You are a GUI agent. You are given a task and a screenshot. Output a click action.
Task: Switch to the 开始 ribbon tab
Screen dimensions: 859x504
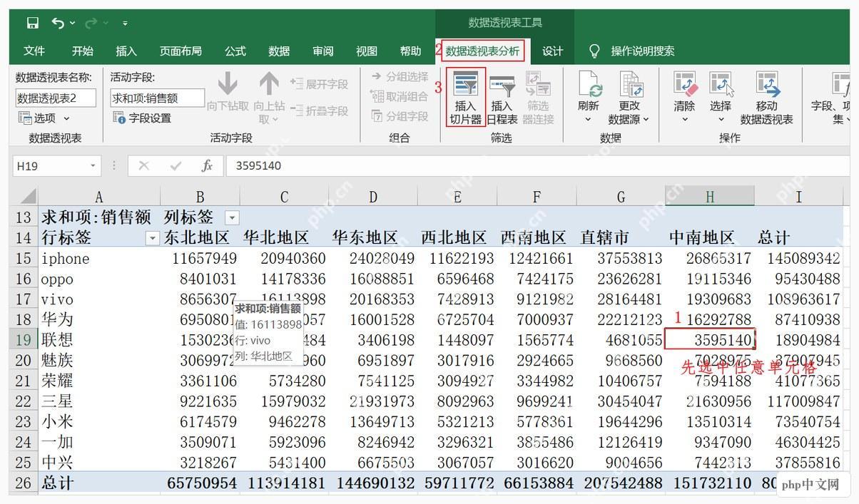(83, 51)
